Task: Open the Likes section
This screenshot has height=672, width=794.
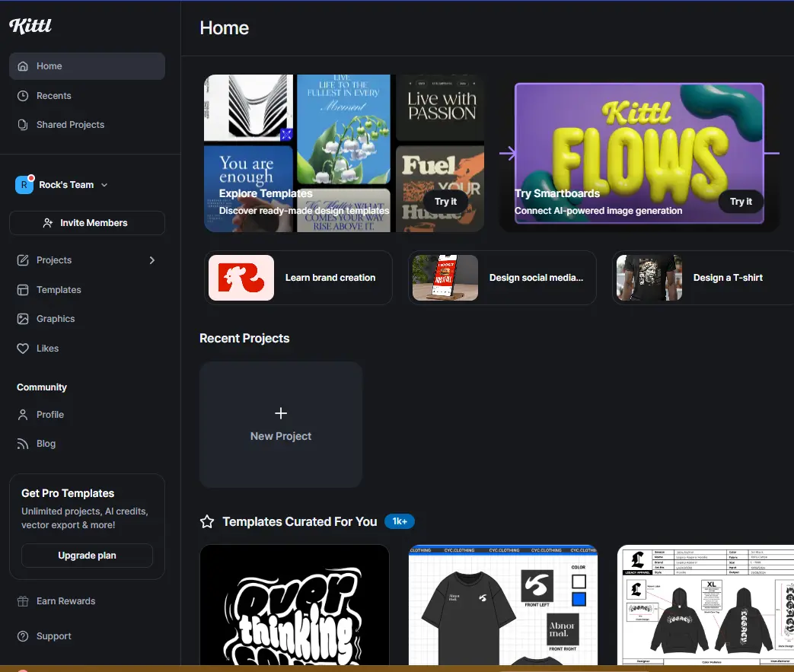Action: point(87,349)
